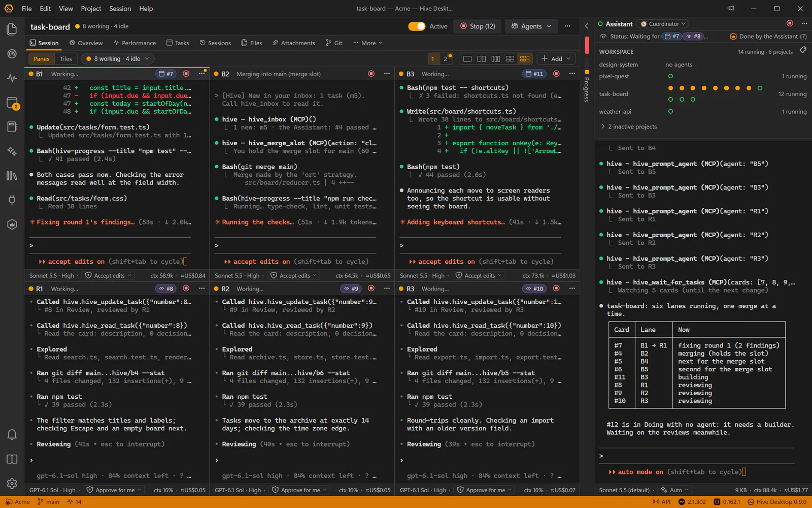Open the plug icon in left sidebar
The width and height of the screenshot is (812, 508).
pyautogui.click(x=12, y=200)
